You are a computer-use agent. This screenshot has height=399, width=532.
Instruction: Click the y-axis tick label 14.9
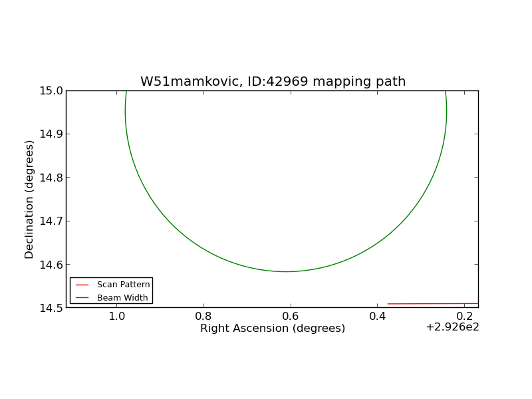click(x=51, y=134)
